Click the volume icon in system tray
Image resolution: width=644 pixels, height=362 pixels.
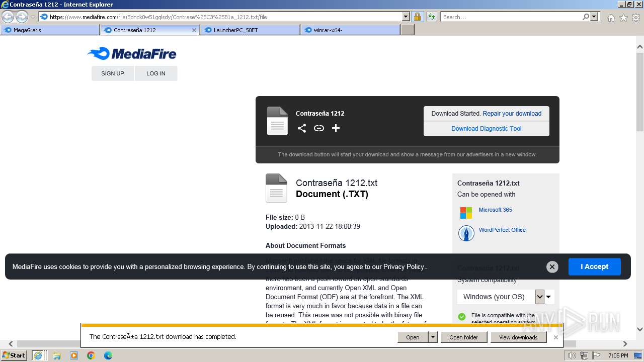(572, 355)
